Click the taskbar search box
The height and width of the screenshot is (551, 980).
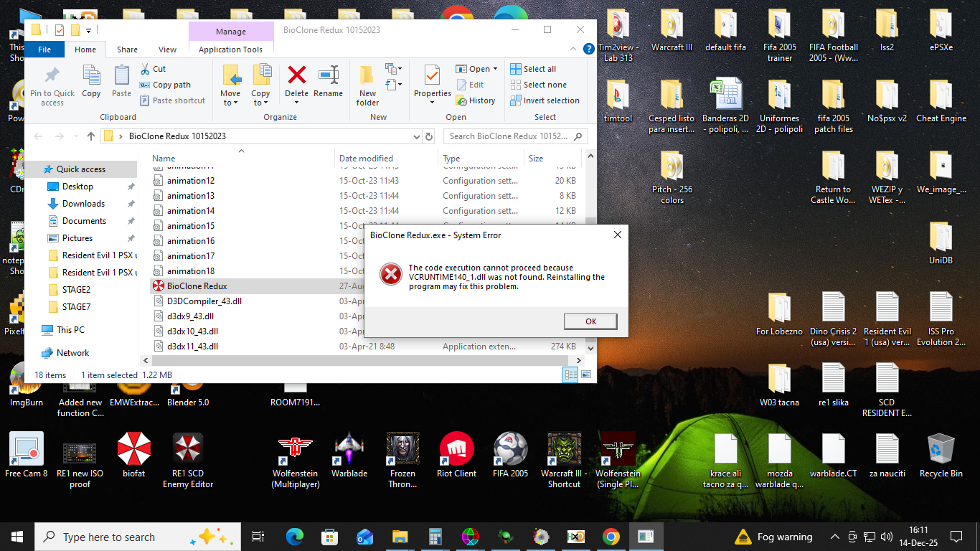136,537
